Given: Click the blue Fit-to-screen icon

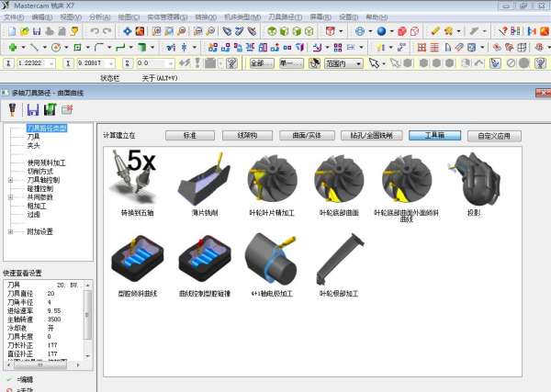Looking at the screenshot, I should click(x=128, y=31).
